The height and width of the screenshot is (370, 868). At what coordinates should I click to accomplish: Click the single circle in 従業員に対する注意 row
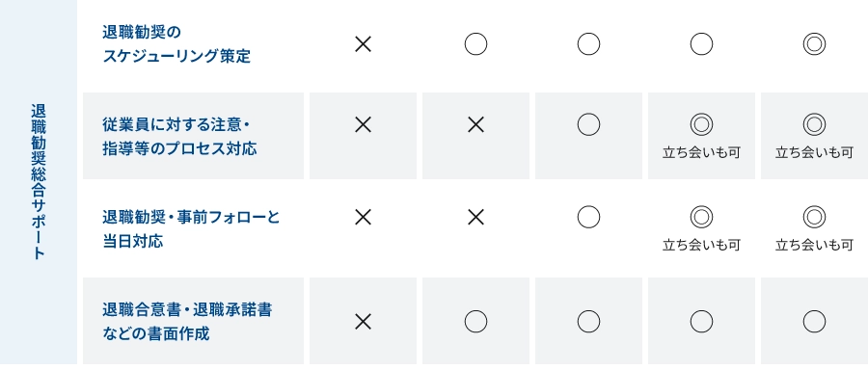coord(588,124)
